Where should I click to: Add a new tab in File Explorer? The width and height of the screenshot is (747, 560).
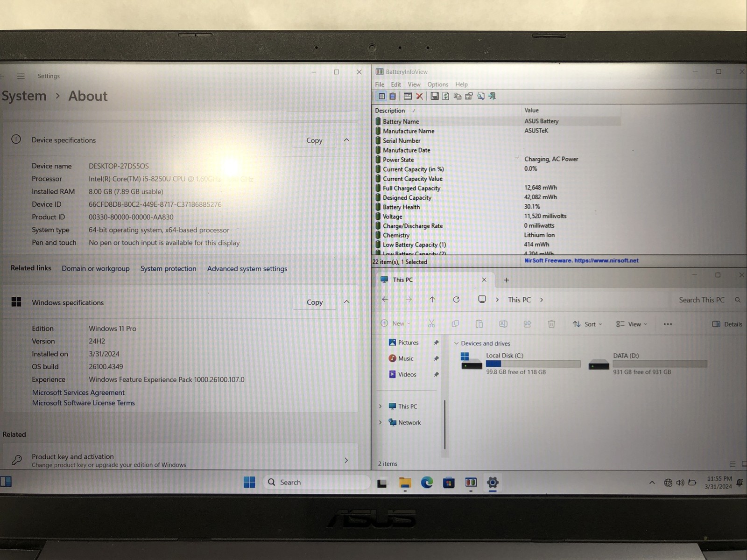point(507,280)
